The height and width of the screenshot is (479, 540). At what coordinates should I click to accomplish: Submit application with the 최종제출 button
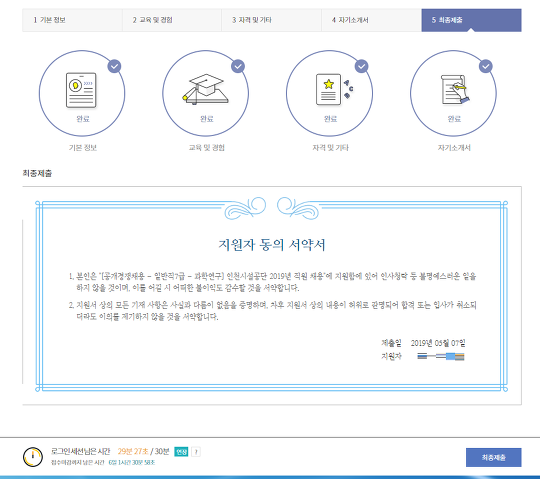tap(494, 457)
